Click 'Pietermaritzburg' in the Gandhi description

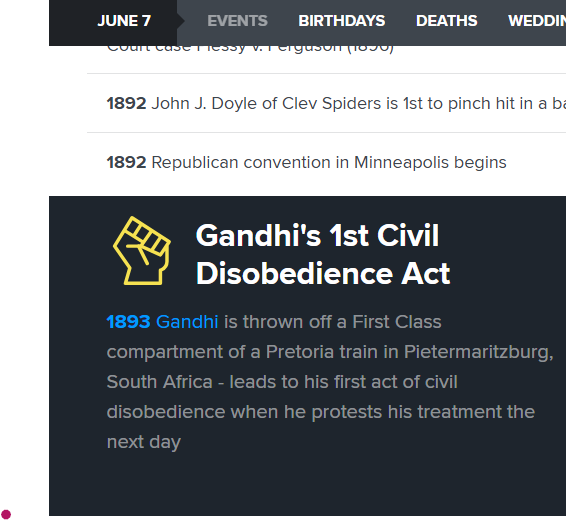(479, 352)
